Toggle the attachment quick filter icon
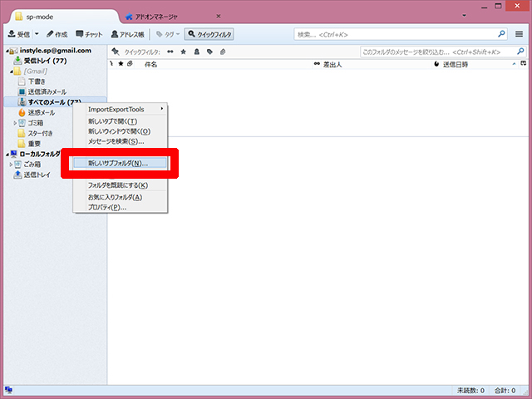532x399 pixels. pyautogui.click(x=223, y=52)
